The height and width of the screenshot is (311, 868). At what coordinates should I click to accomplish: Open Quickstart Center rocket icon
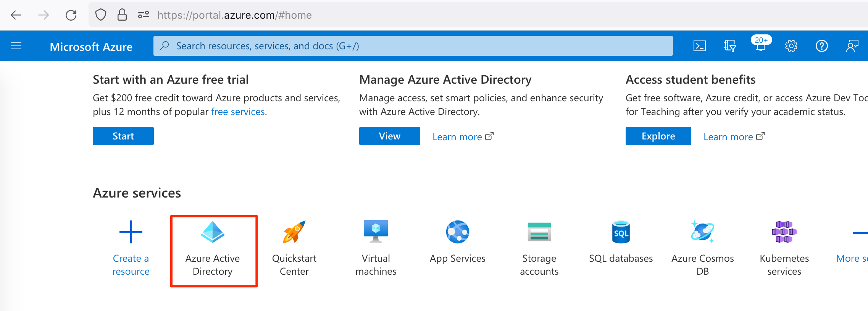coord(294,232)
